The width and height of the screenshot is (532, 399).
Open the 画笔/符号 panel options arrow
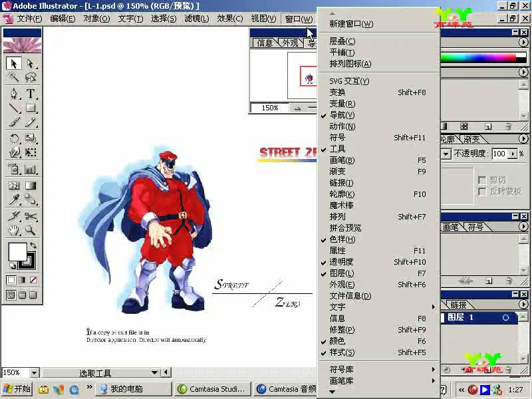click(x=523, y=227)
